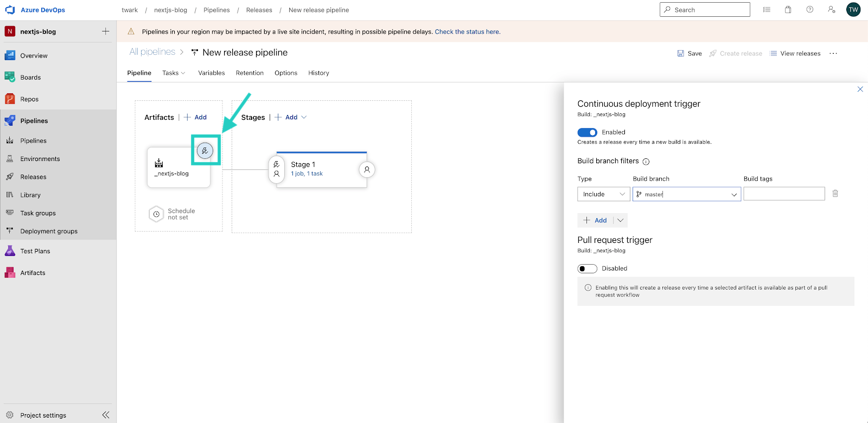Viewport: 868px width, 423px height.
Task: Select the Pipeline tab
Action: pos(139,73)
